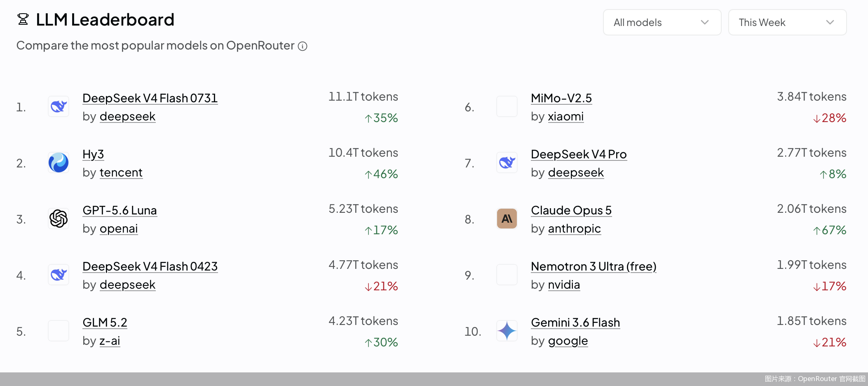Click the 46% increase figure

381,174
